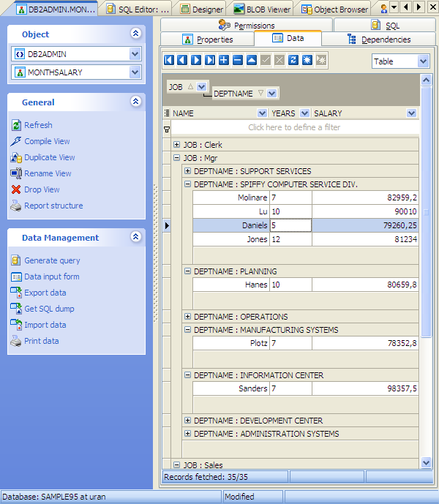Screen dimensions: 439x504
Task: Switch to the SQL tab
Action: (385, 25)
